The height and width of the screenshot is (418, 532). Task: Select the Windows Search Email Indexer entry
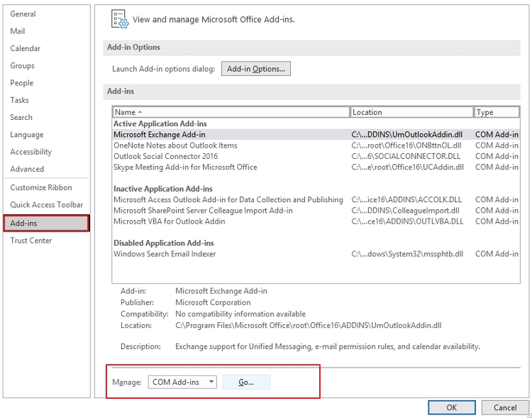tap(165, 254)
